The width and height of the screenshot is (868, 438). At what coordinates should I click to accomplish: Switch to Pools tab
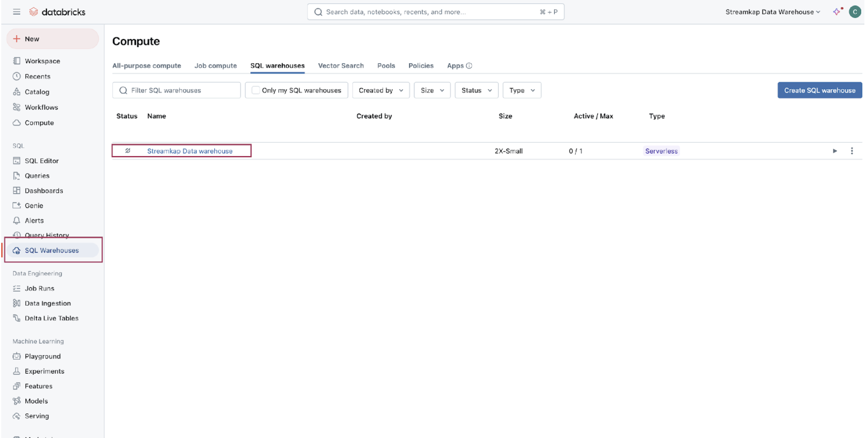coord(386,66)
